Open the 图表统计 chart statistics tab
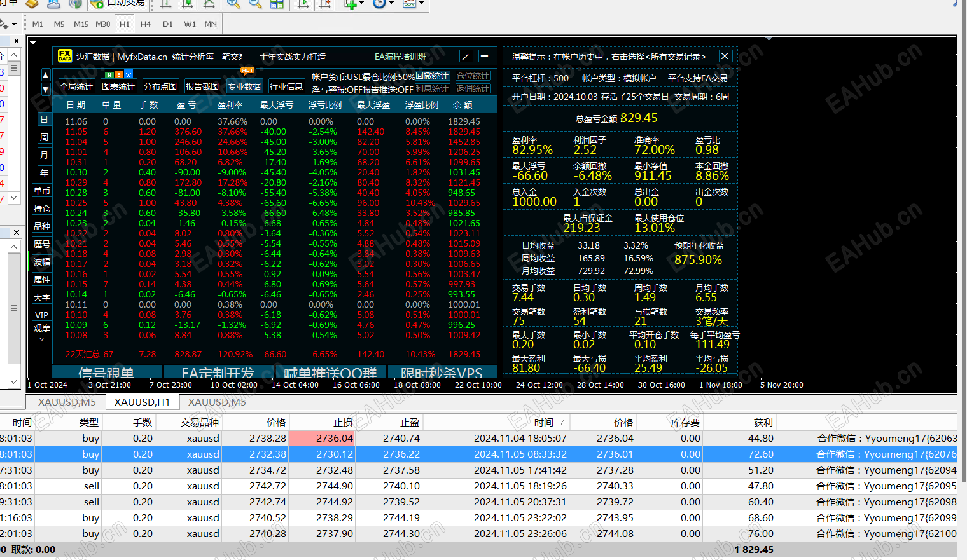Viewport: 967px width, 560px height. point(118,86)
